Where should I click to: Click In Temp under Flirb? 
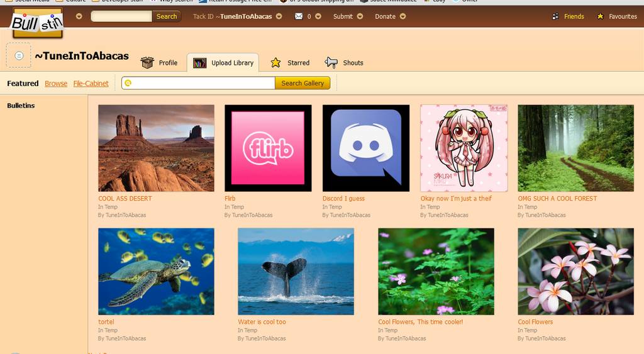click(234, 207)
